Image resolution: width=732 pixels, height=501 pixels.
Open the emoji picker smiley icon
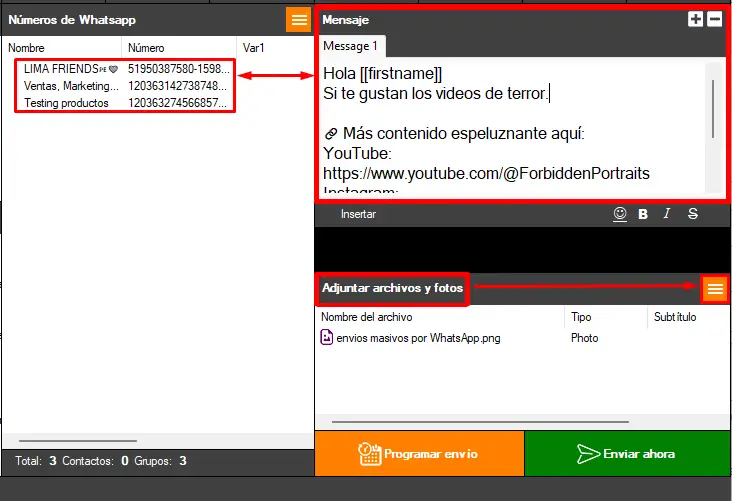[x=620, y=214]
